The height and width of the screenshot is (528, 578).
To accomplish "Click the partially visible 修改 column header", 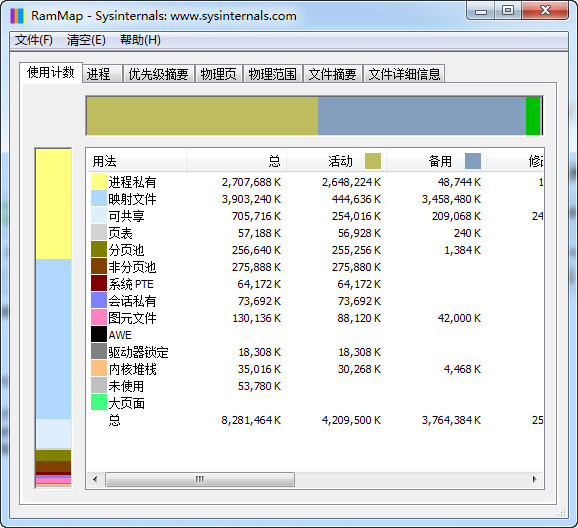I will click(x=515, y=161).
